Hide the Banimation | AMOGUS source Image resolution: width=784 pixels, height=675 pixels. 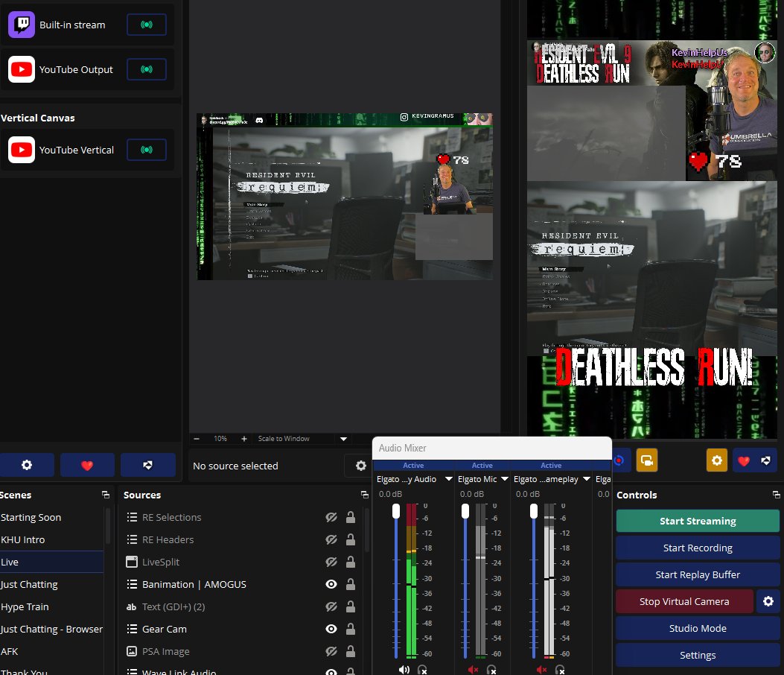pos(331,584)
